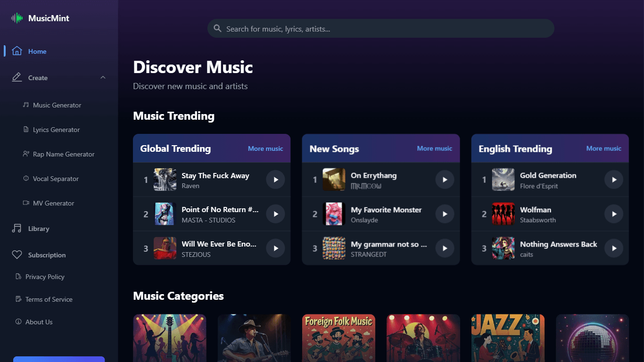Open the disco ball category card
This screenshot has width=644, height=362.
click(592, 338)
